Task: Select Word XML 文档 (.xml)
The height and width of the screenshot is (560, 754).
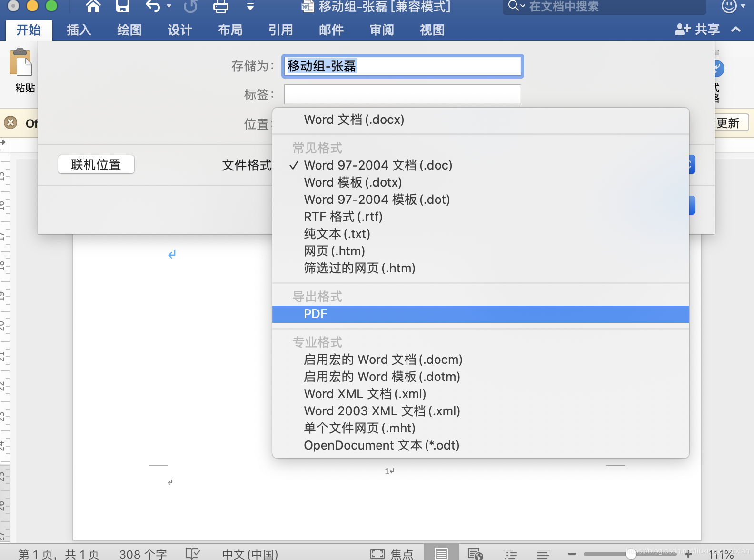Action: pyautogui.click(x=481, y=394)
